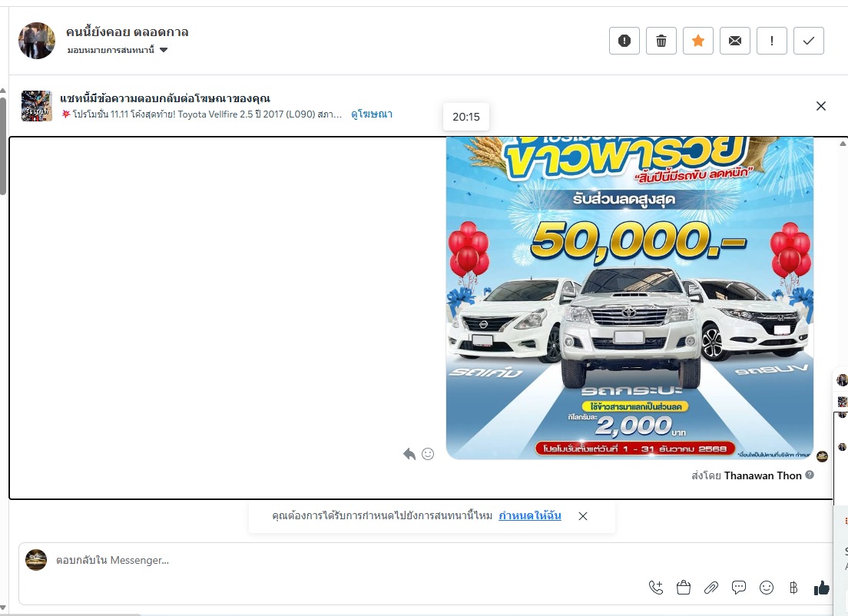This screenshot has height=616, width=848.
Task: React to message with emoji icon
Action: point(428,454)
